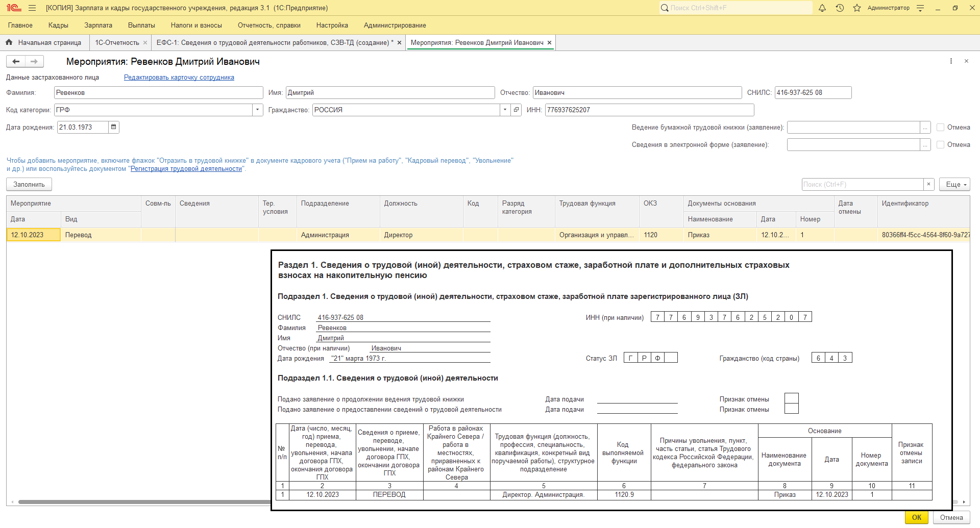Expand the Гражданство dropdown arrow
The height and width of the screenshot is (528, 980).
click(505, 110)
